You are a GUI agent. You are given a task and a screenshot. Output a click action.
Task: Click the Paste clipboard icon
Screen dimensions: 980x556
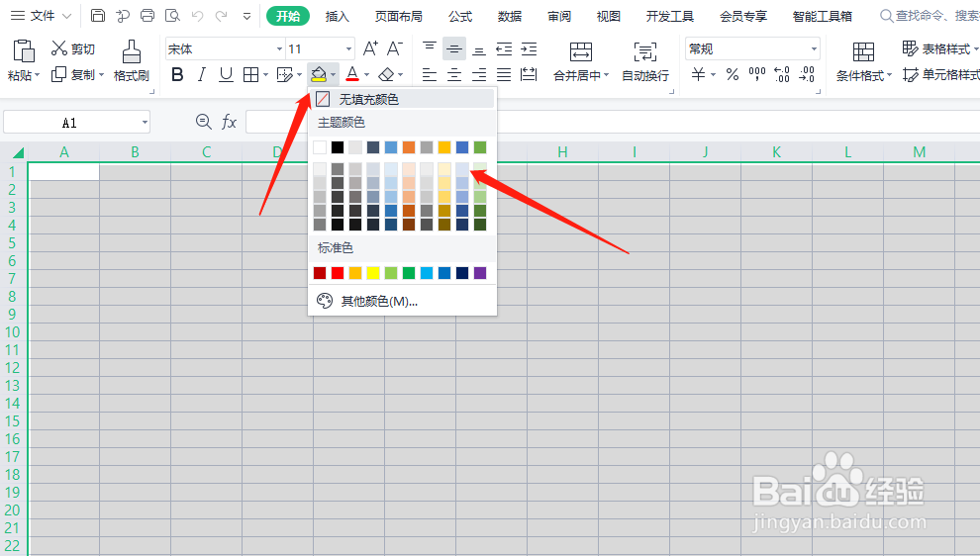click(24, 51)
